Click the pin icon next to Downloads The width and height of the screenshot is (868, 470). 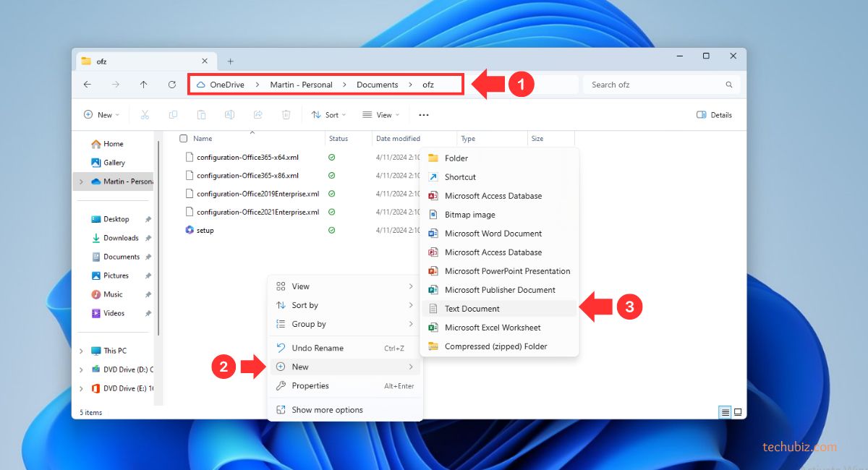pyautogui.click(x=148, y=238)
